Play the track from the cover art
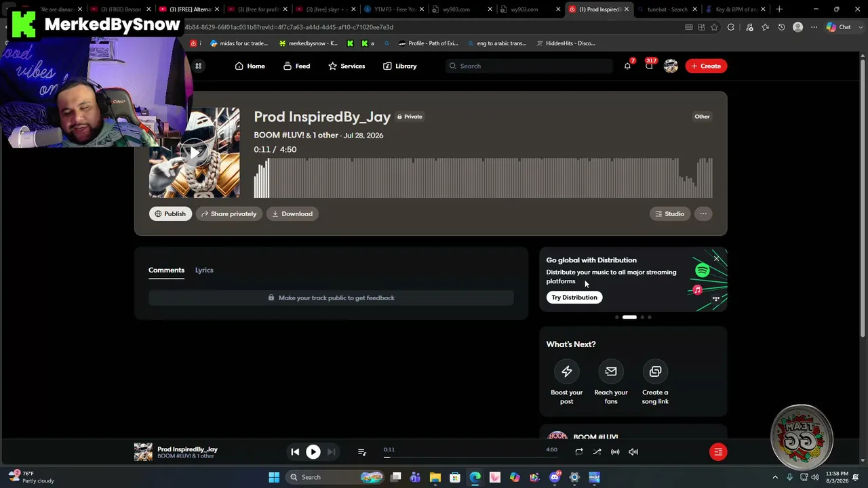This screenshot has height=488, width=868. click(x=195, y=152)
